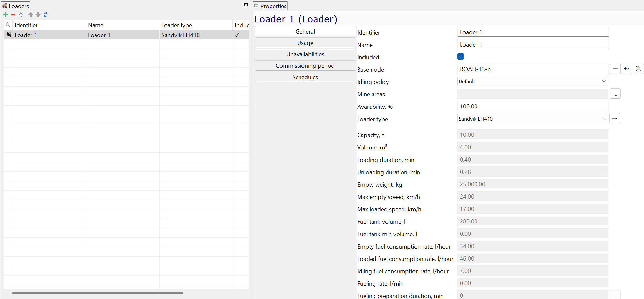The image size is (644, 299).
Task: Click the Loader 1 (Loader) properties title
Action: [296, 19]
